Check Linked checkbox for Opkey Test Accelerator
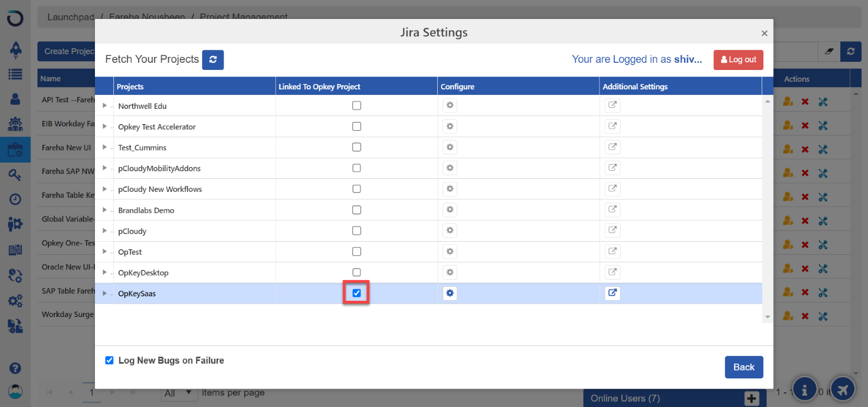The image size is (868, 407). point(356,126)
